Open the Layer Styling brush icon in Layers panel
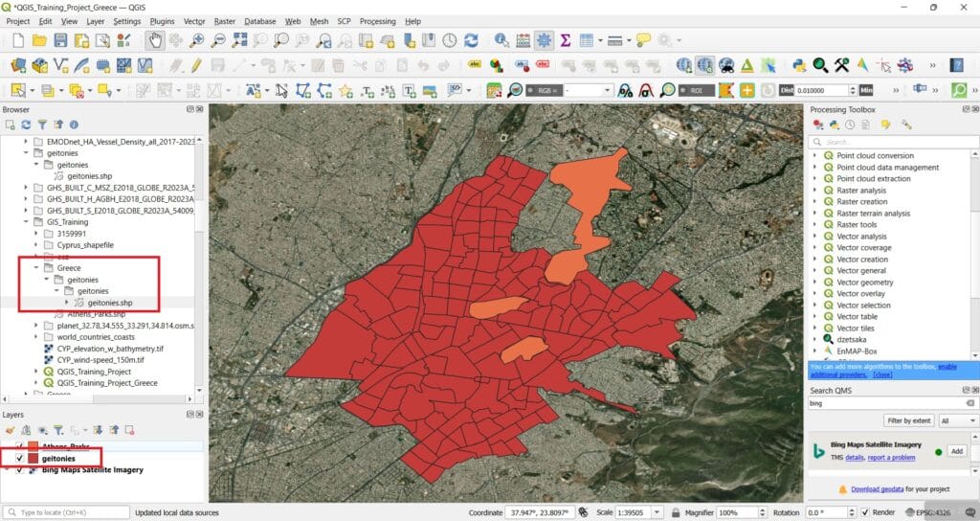The height and width of the screenshot is (521, 980). (x=10, y=430)
